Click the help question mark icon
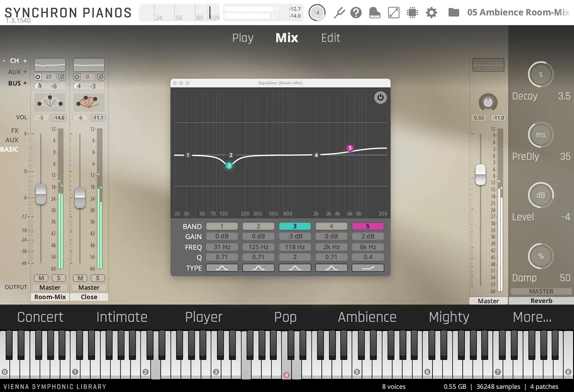Screen dimensions: 574x392 [356, 13]
